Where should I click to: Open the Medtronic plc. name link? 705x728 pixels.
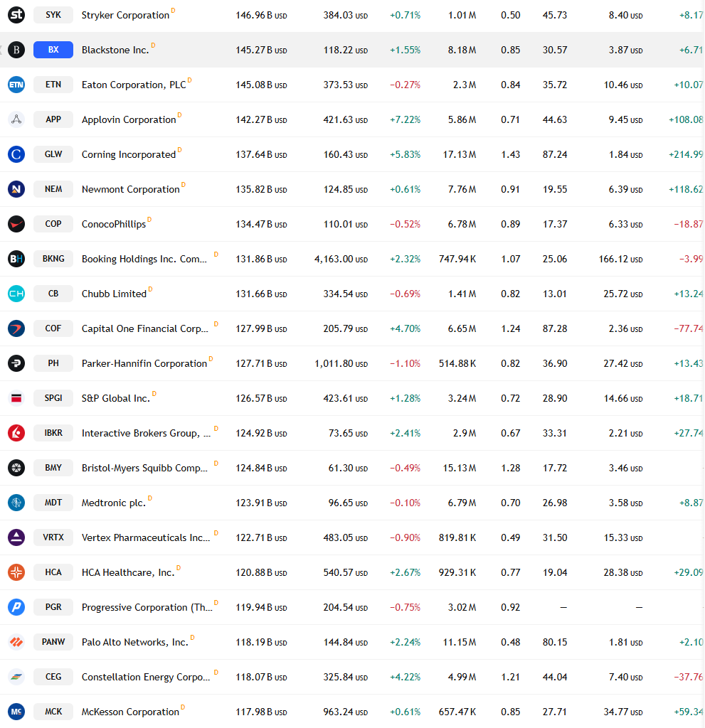point(114,503)
